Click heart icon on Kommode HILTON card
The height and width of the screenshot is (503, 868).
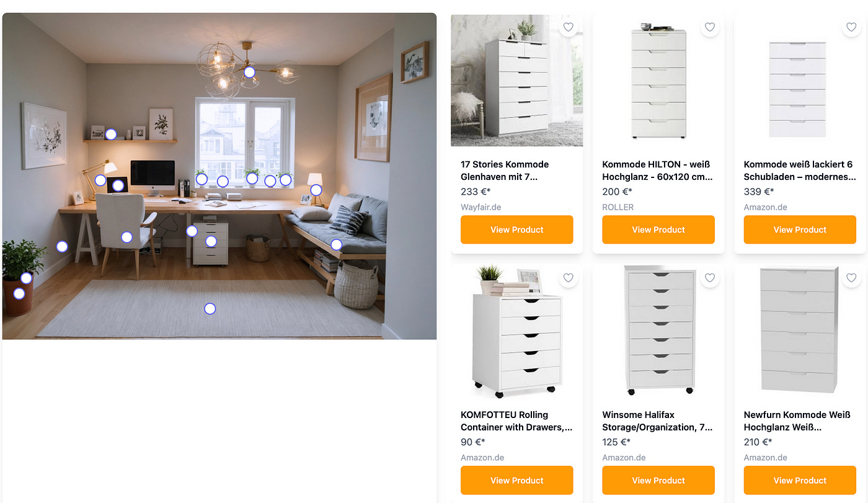[710, 27]
